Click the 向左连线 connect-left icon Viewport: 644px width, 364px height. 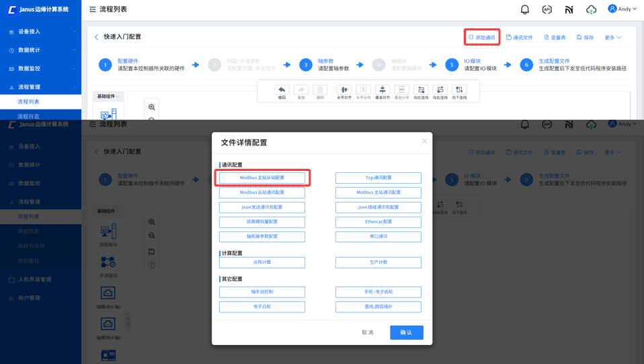click(421, 90)
